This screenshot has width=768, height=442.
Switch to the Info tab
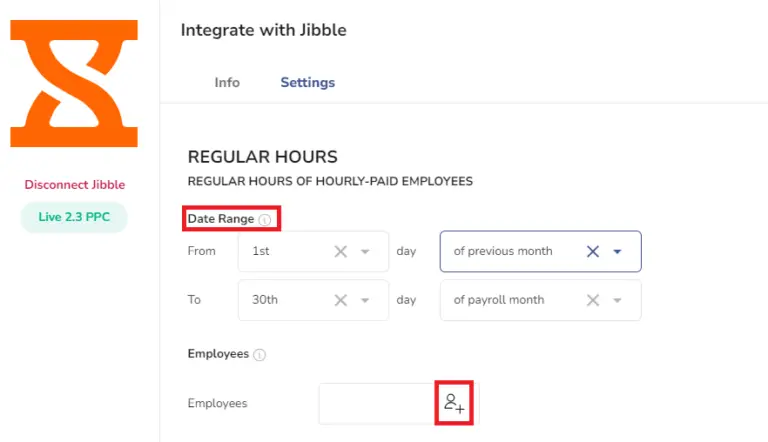coord(227,82)
